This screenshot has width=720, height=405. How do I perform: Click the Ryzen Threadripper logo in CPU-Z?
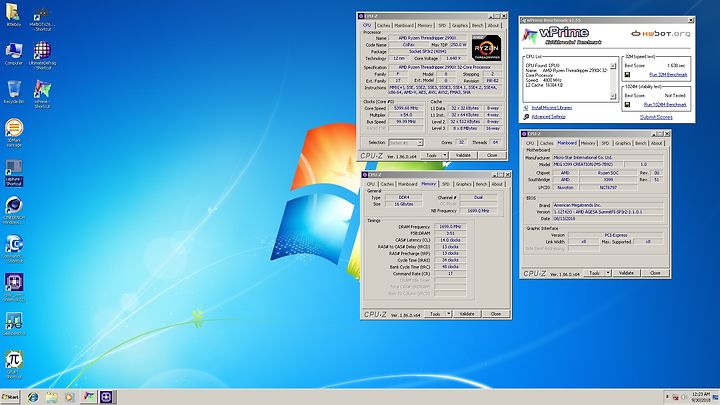pyautogui.click(x=486, y=48)
